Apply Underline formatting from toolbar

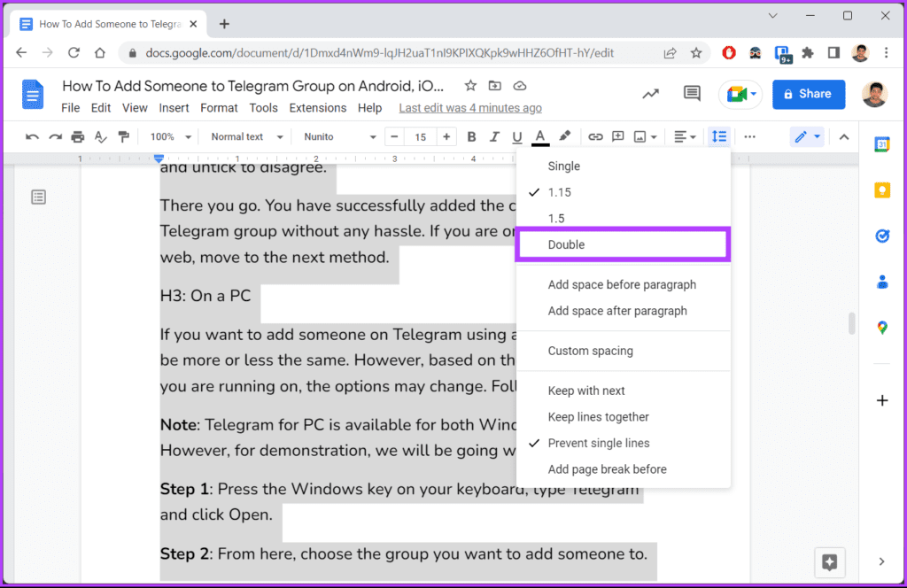(x=516, y=137)
